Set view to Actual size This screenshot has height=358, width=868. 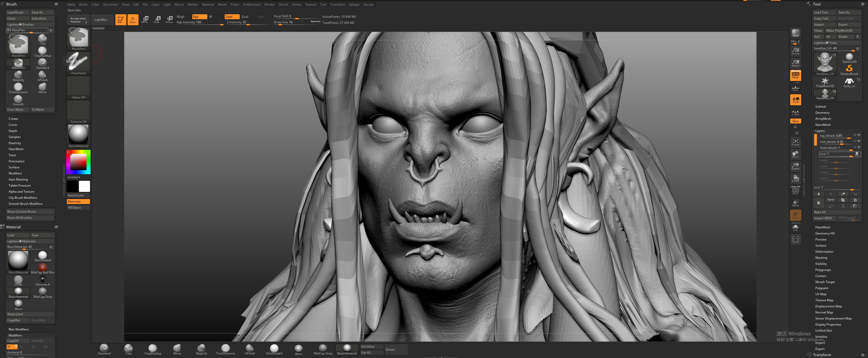795,51
